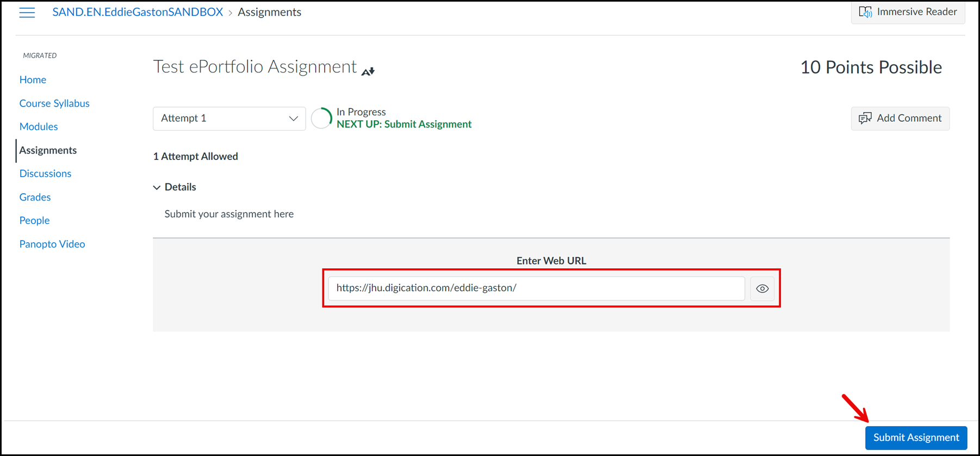The image size is (980, 456).
Task: Collapse the Details section chevron
Action: click(157, 187)
